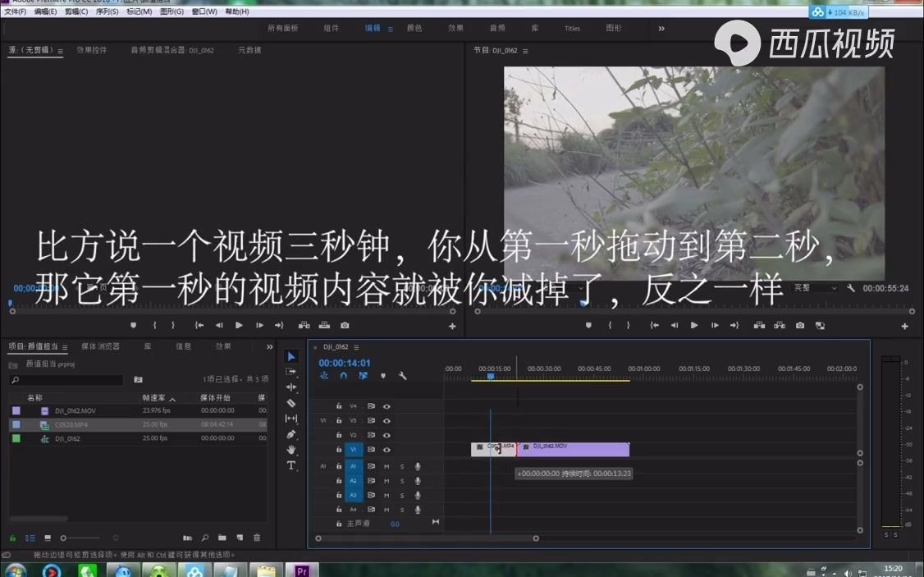Screen dimensions: 924x577
Task: Hide video track V1 output with the eye icon
Action: (x=387, y=451)
